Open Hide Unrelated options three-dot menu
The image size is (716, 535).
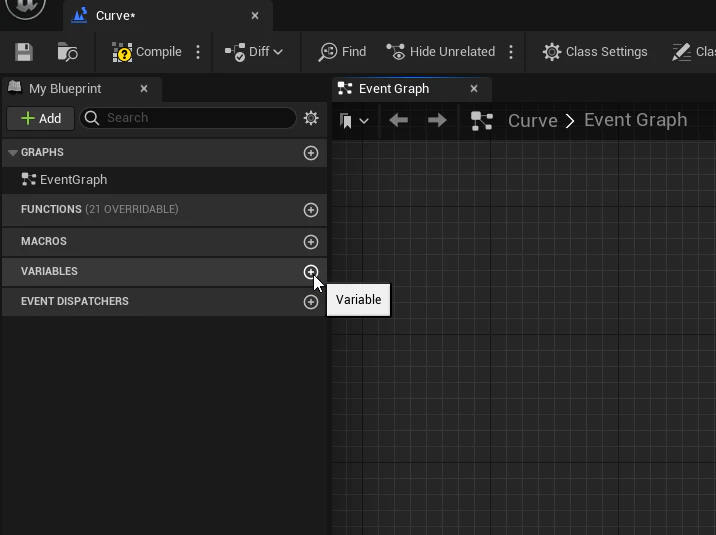point(511,52)
